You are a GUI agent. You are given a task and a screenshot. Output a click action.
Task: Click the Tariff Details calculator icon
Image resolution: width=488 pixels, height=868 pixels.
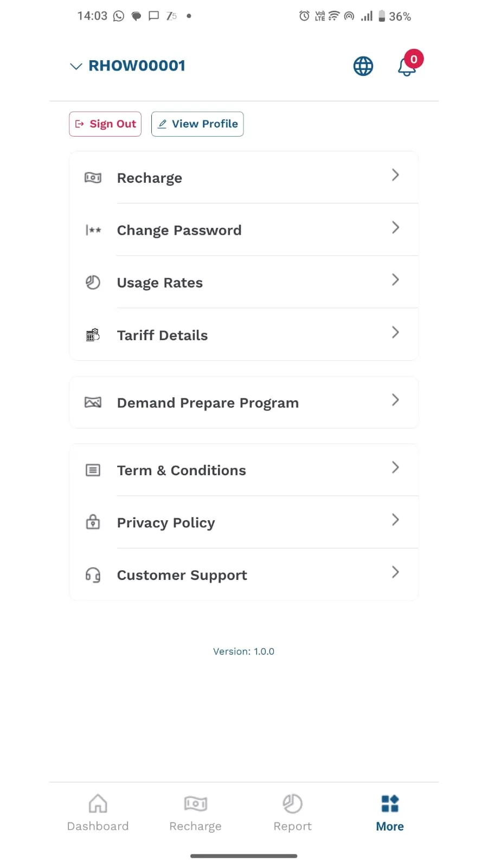(x=93, y=335)
